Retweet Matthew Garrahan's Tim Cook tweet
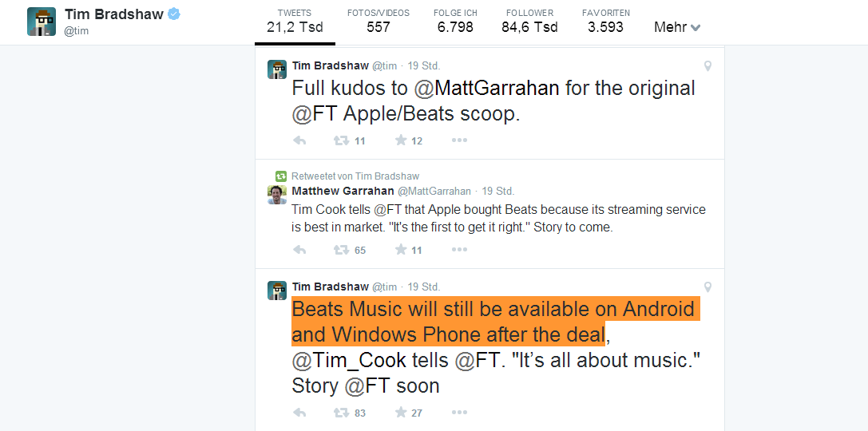 tap(341, 250)
